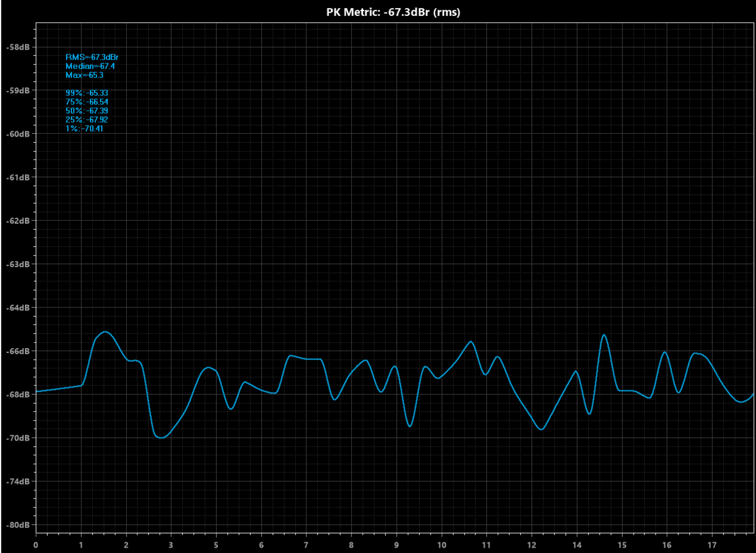
Task: Click the '12' x-axis tick label
Action: pos(532,545)
